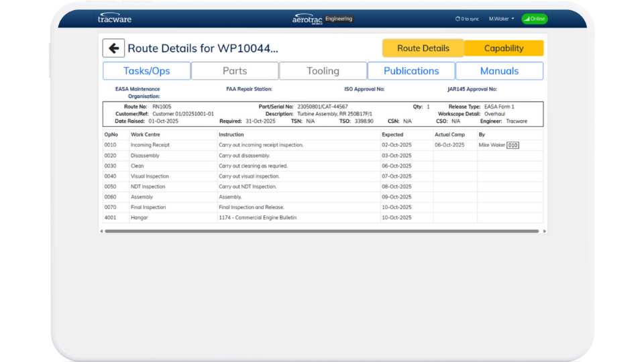
Task: Click the back arrow button
Action: click(x=113, y=48)
